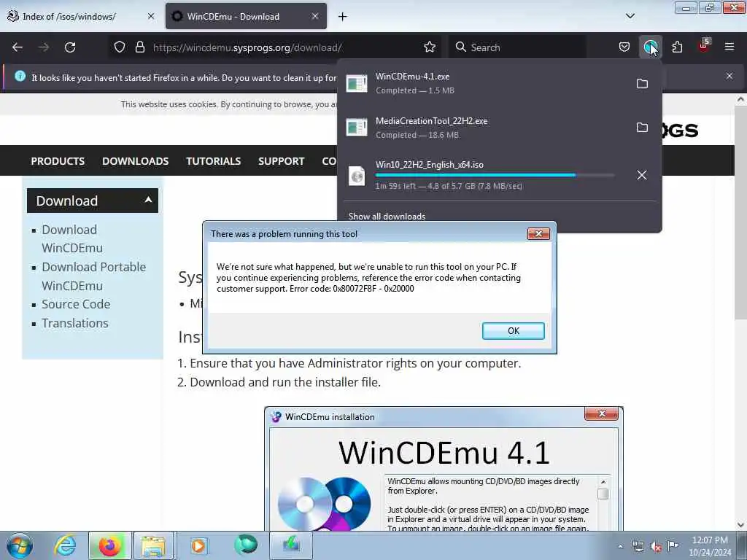Open Windows Explorer from the taskbar
The image size is (747, 560).
153,545
